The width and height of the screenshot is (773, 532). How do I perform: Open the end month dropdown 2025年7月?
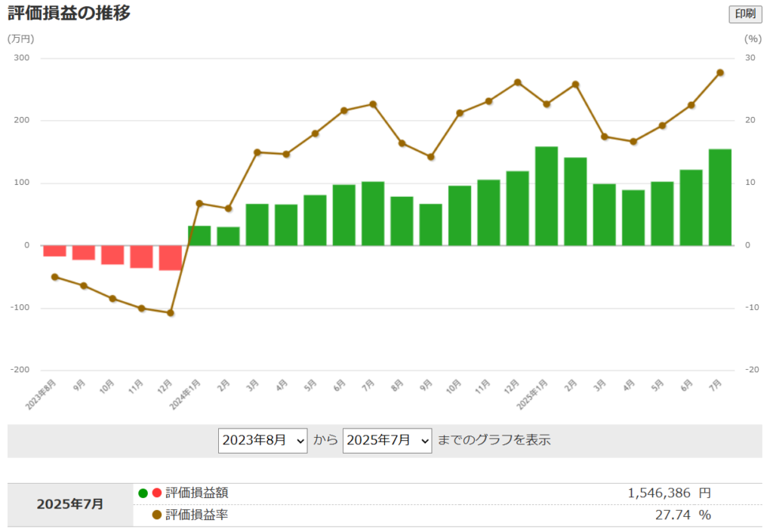pos(387,441)
